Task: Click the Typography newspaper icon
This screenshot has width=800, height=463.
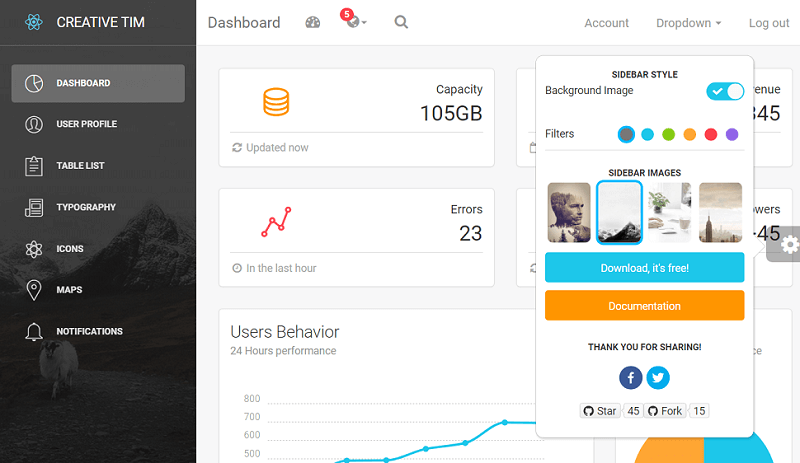Action: (x=34, y=207)
